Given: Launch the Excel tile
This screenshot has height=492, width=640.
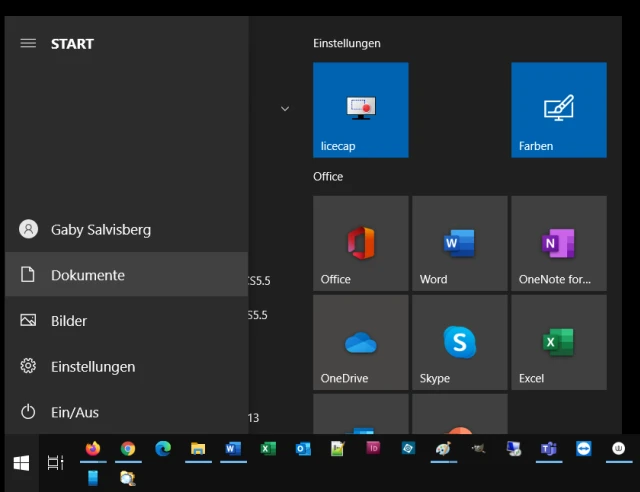Looking at the screenshot, I should (x=558, y=342).
